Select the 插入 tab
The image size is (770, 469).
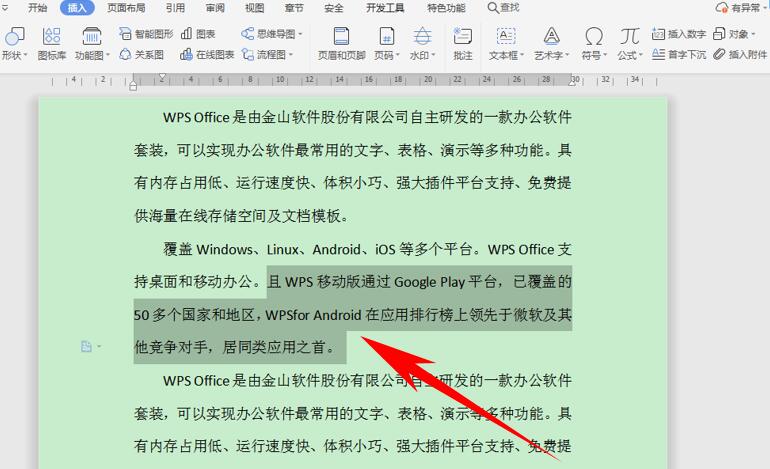click(77, 8)
